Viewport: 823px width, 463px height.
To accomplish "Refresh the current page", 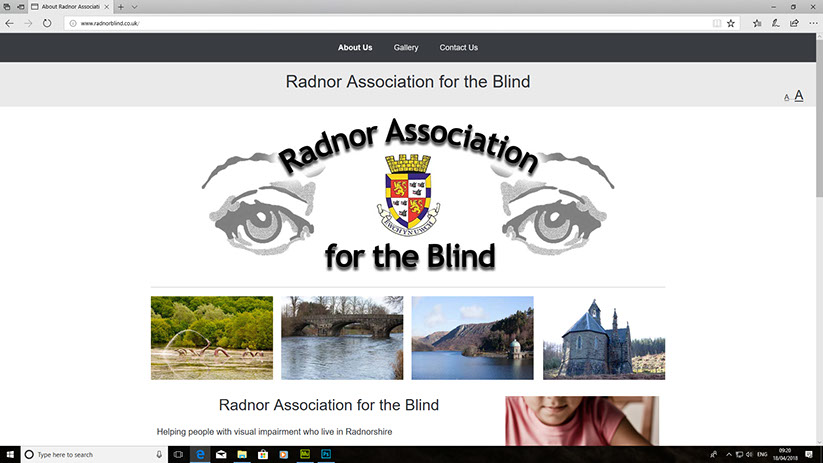I will (47, 23).
